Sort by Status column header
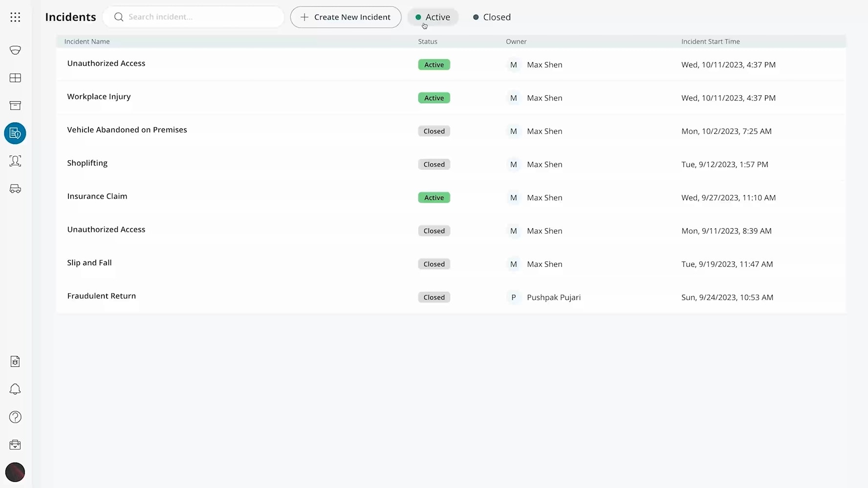This screenshot has height=488, width=868. point(428,42)
